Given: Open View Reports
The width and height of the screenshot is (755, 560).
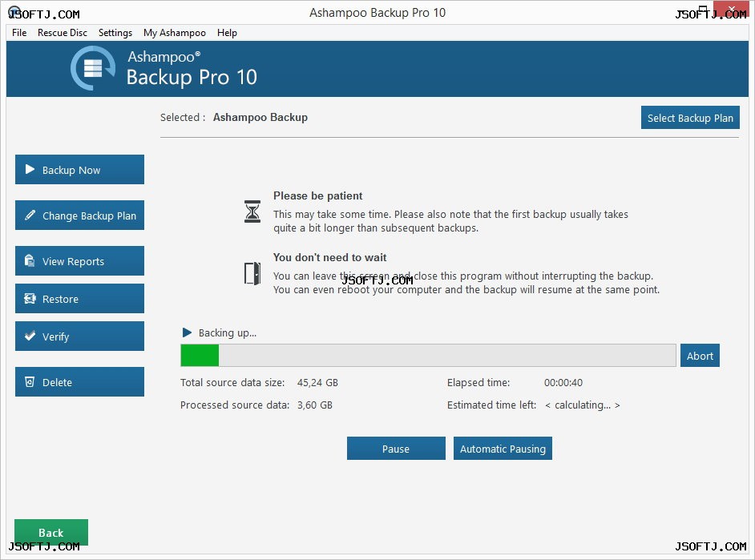Looking at the screenshot, I should tap(79, 260).
